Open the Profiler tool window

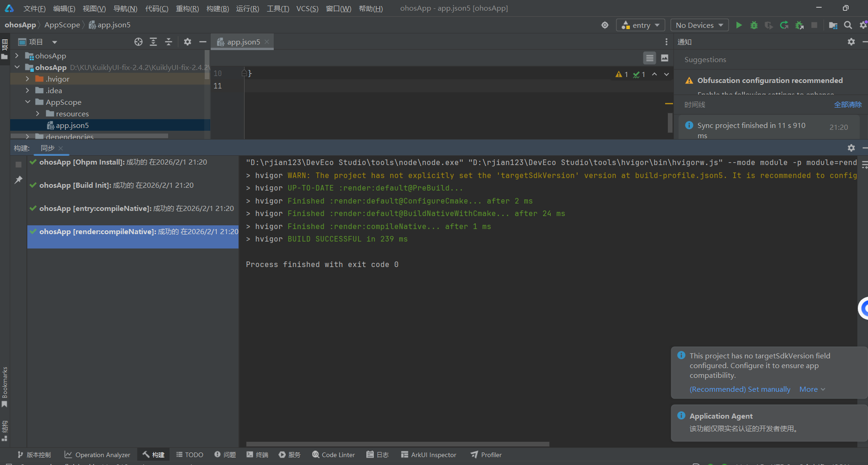[x=486, y=455]
